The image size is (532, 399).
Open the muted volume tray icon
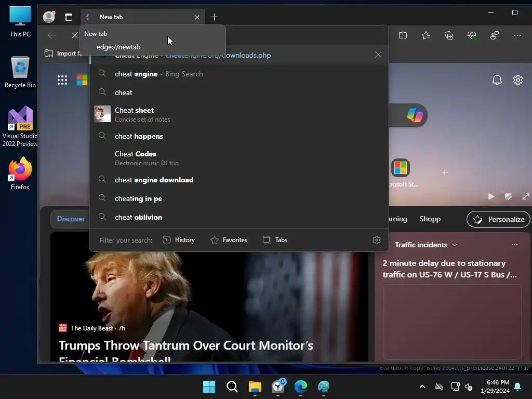pos(469,387)
